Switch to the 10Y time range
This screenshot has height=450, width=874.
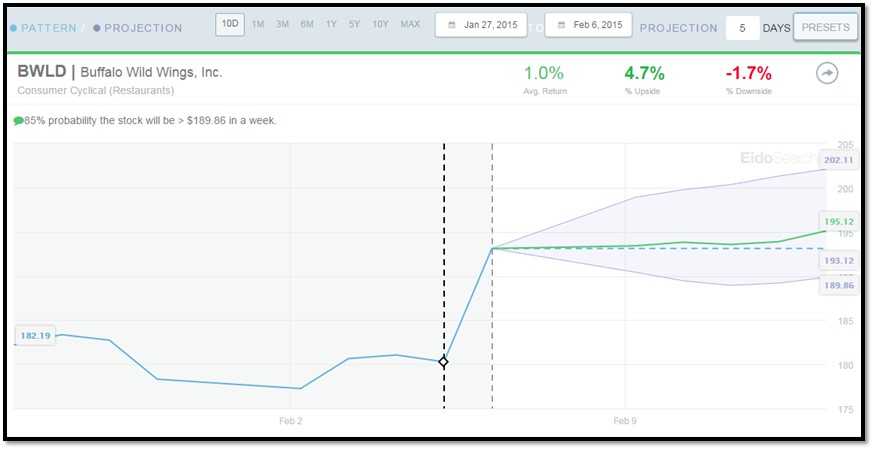(380, 25)
